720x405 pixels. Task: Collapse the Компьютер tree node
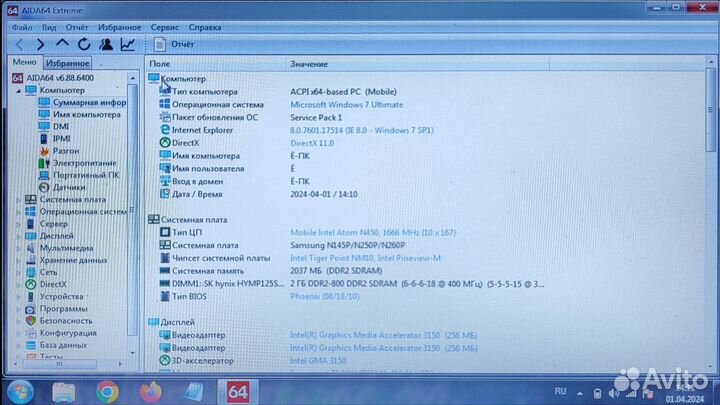pos(18,90)
